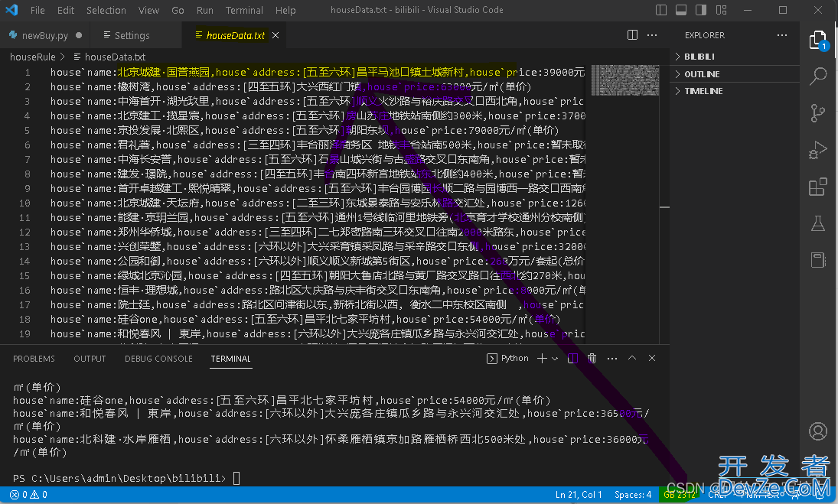Open the Run menu
The width and height of the screenshot is (838, 504).
point(204,10)
